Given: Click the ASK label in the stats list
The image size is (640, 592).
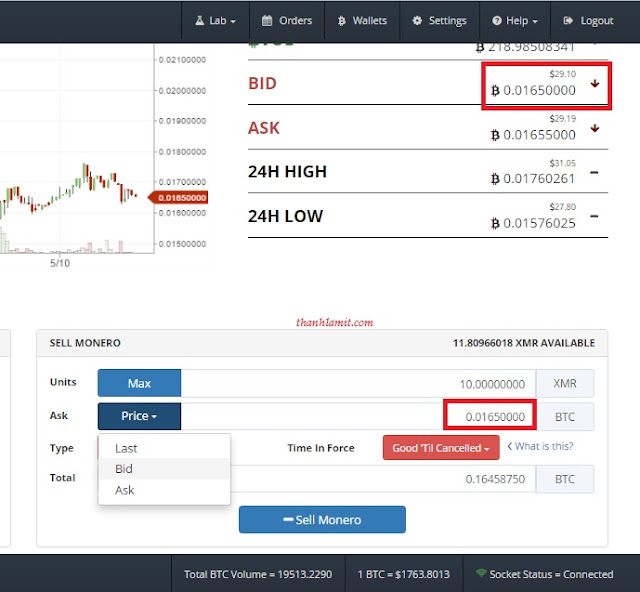Looking at the screenshot, I should [x=264, y=128].
